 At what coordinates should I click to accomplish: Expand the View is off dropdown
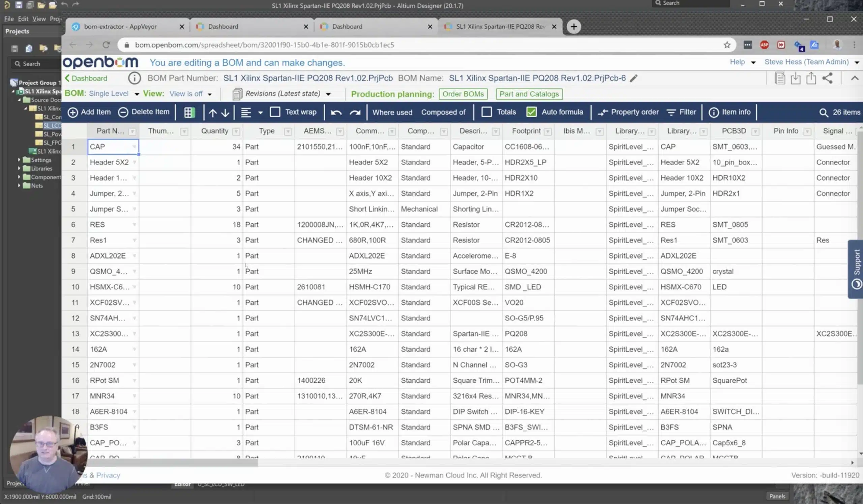pyautogui.click(x=190, y=93)
